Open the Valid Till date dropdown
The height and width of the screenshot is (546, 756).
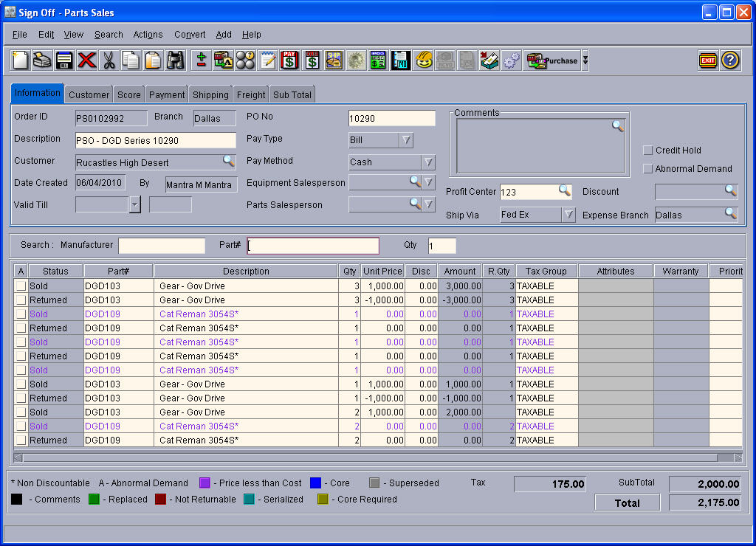click(x=135, y=205)
